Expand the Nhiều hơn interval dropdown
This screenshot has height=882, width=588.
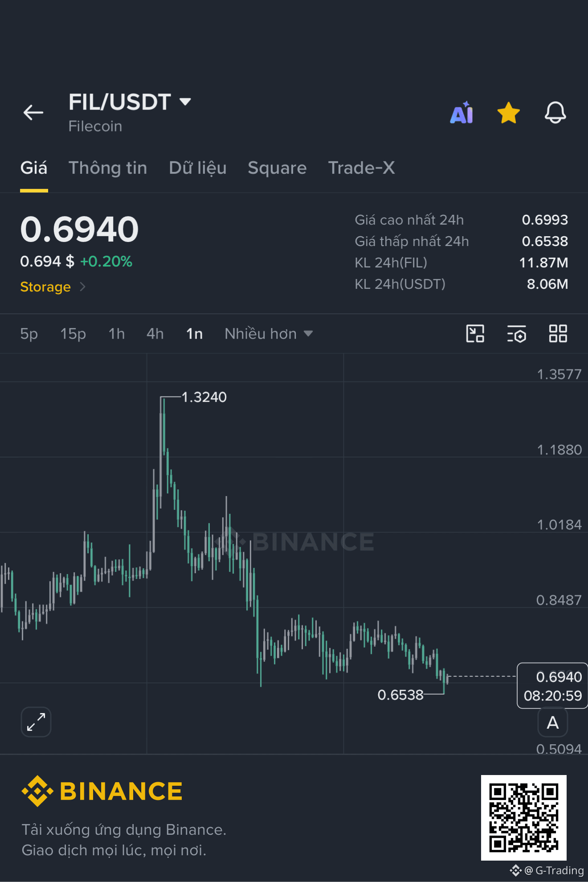point(269,334)
